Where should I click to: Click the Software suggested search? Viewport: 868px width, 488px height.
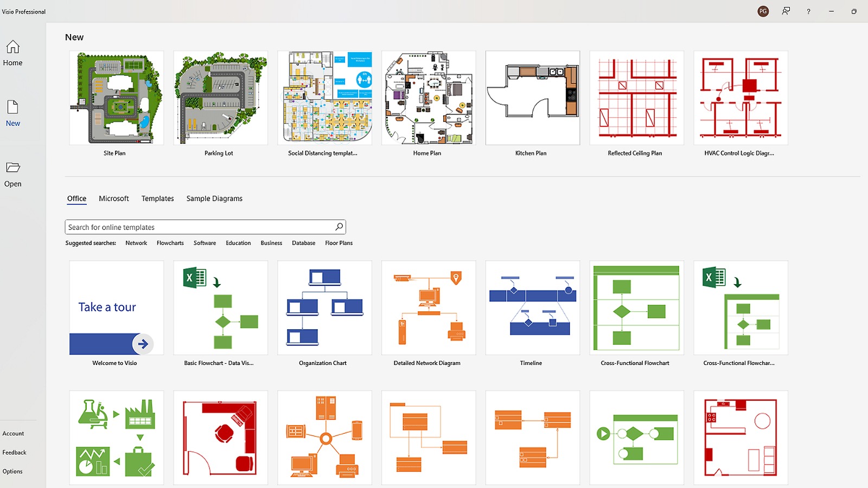click(x=205, y=243)
